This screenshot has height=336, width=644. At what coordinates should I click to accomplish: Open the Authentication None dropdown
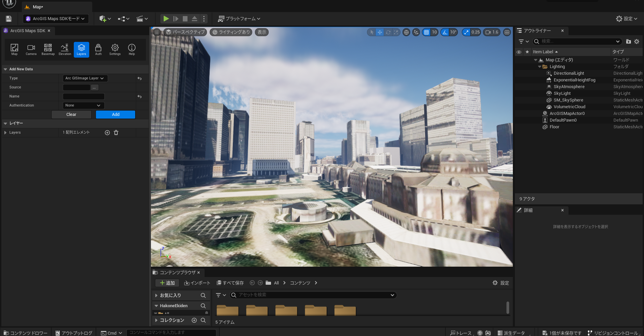[x=84, y=106]
